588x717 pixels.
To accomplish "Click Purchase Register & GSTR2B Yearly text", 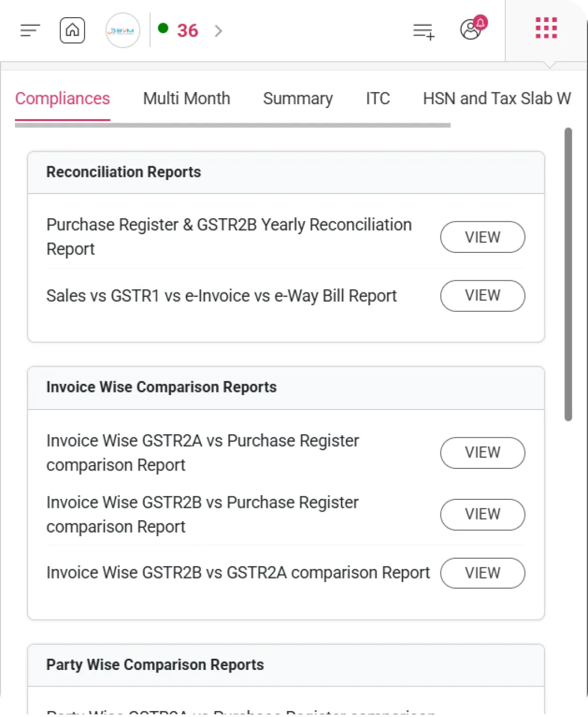I will tap(229, 237).
